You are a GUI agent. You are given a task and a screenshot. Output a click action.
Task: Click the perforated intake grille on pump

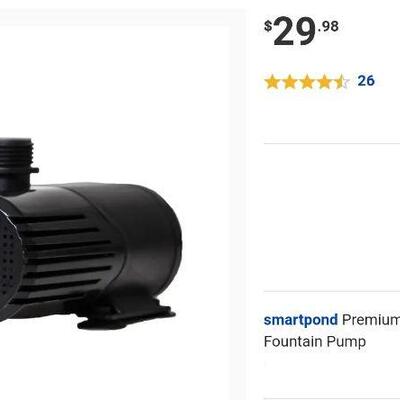(x=9, y=258)
